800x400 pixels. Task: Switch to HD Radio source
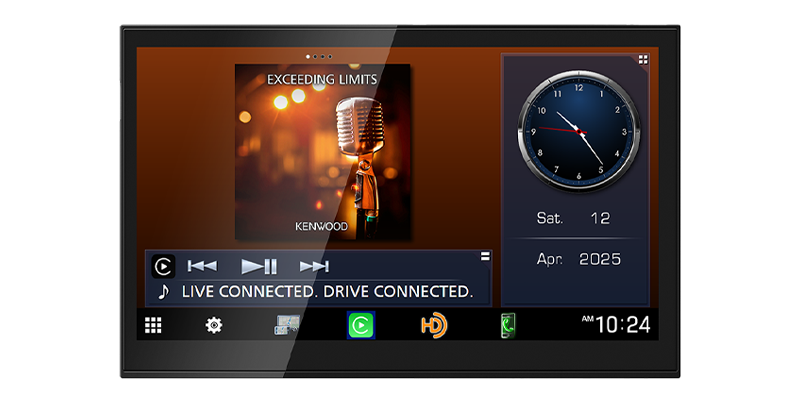pyautogui.click(x=433, y=325)
